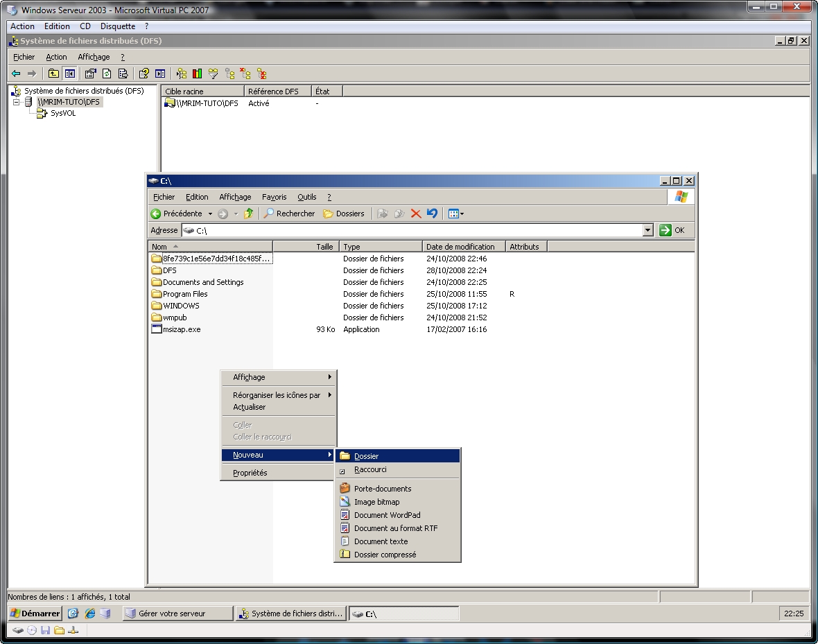Viewport: 818px width, 644px height.
Task: Toggle the console tree pane icon in DFS toolbar
Action: (x=70, y=73)
